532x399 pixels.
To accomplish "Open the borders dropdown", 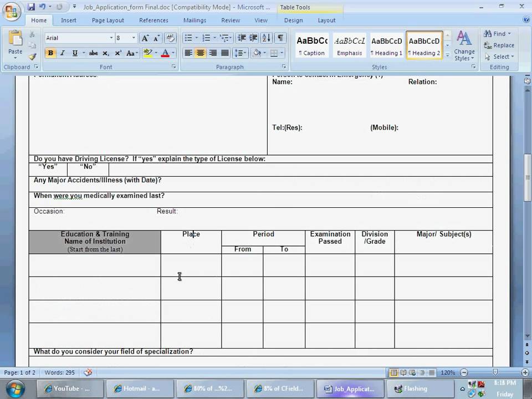I will (x=282, y=53).
